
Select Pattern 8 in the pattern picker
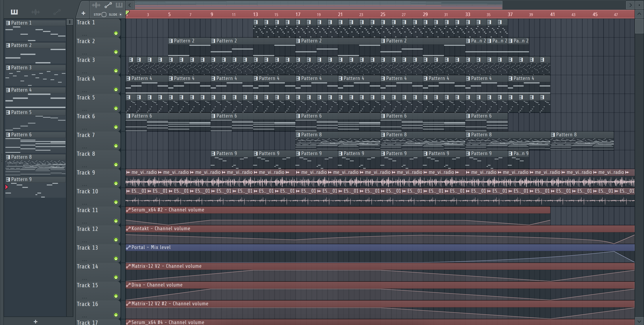tap(21, 157)
